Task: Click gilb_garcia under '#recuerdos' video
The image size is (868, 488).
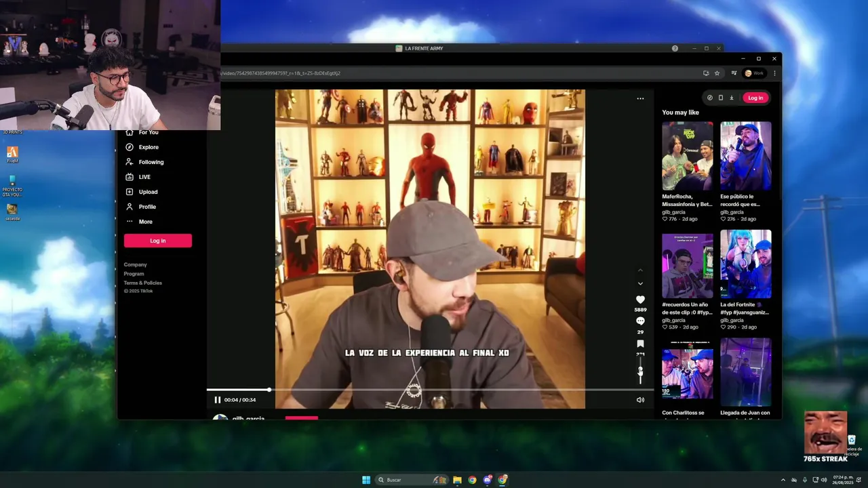Action: point(674,320)
